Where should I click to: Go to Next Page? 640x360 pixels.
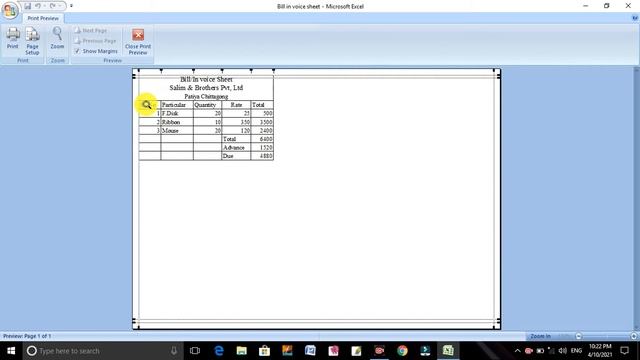[91, 31]
